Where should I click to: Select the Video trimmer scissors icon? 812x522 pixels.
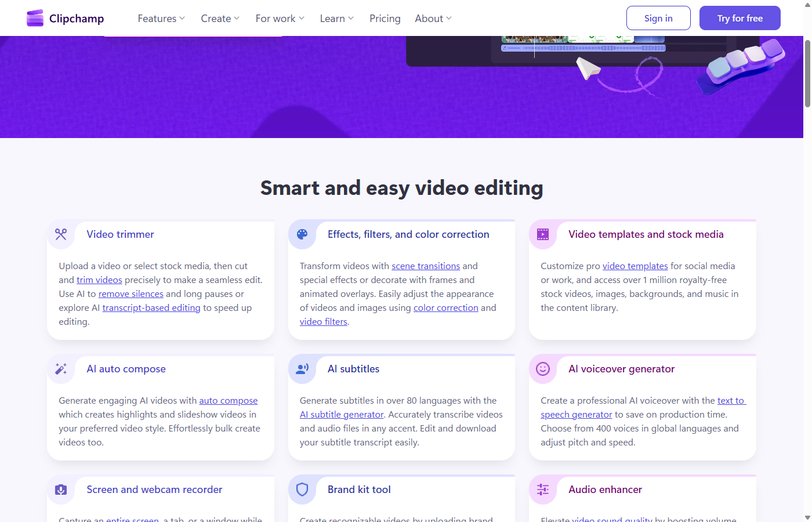61,234
